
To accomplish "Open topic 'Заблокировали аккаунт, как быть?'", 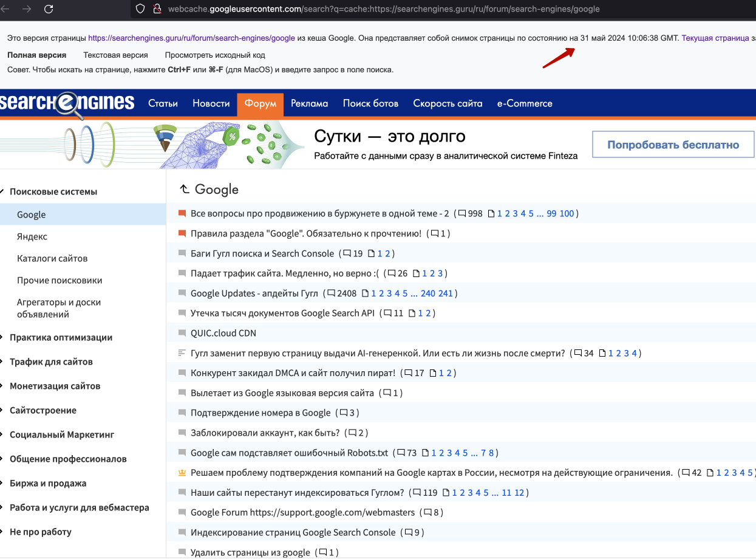I will click(x=265, y=433).
